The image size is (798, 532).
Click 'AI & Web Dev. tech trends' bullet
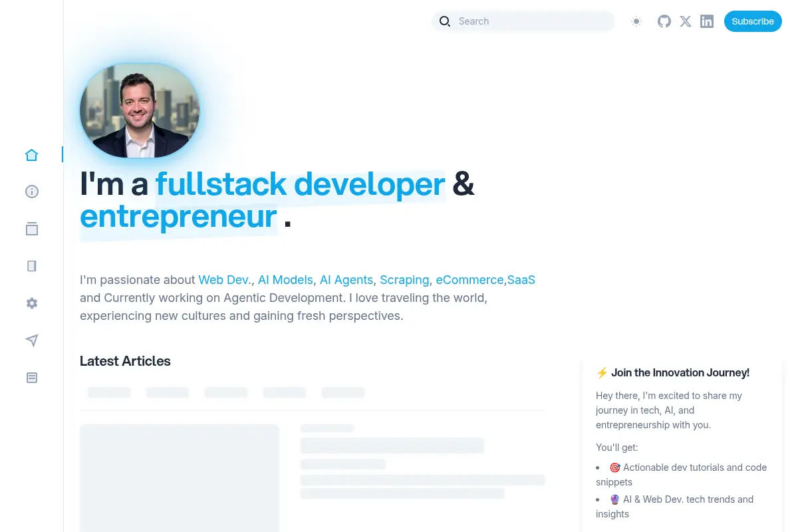click(676, 507)
